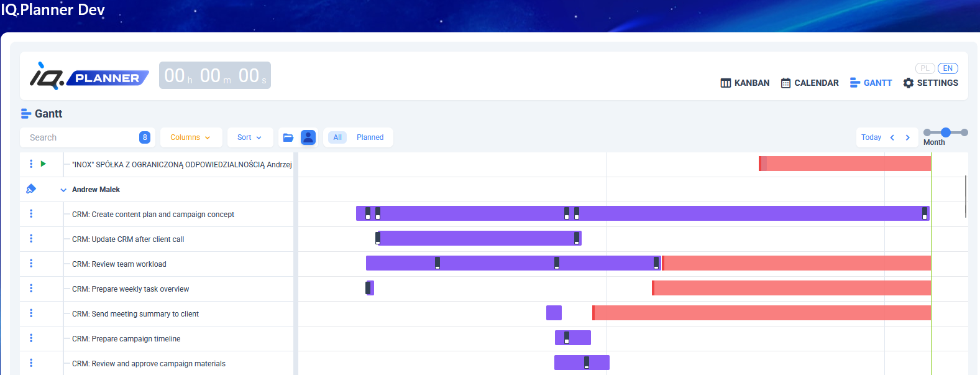Open the three-dot menu for Review team workload

(31, 264)
